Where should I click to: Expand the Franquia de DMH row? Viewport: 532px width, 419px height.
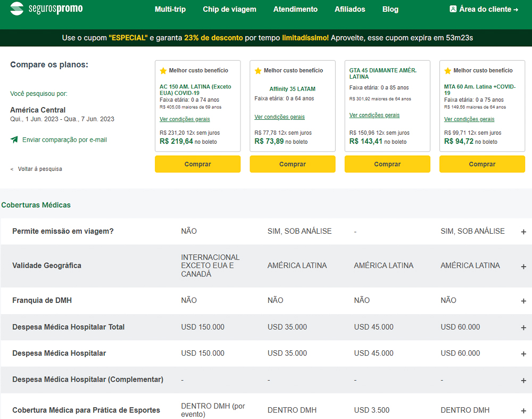[x=523, y=301]
